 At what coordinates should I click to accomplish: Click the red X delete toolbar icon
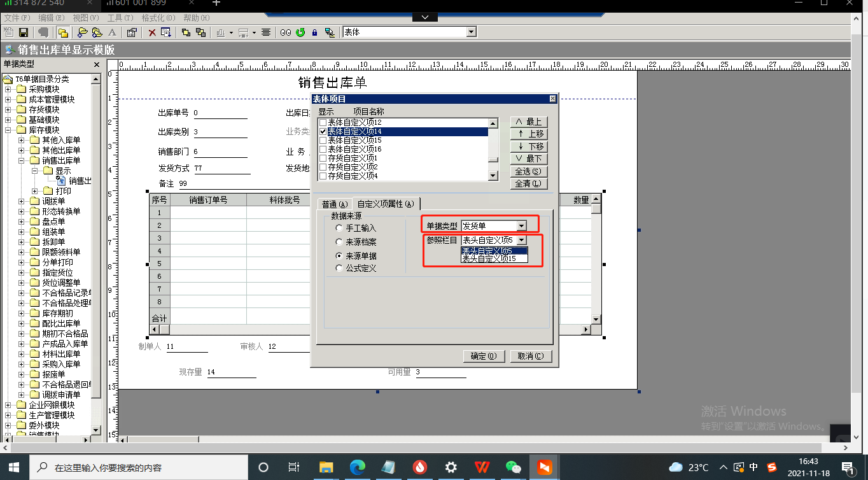point(152,32)
